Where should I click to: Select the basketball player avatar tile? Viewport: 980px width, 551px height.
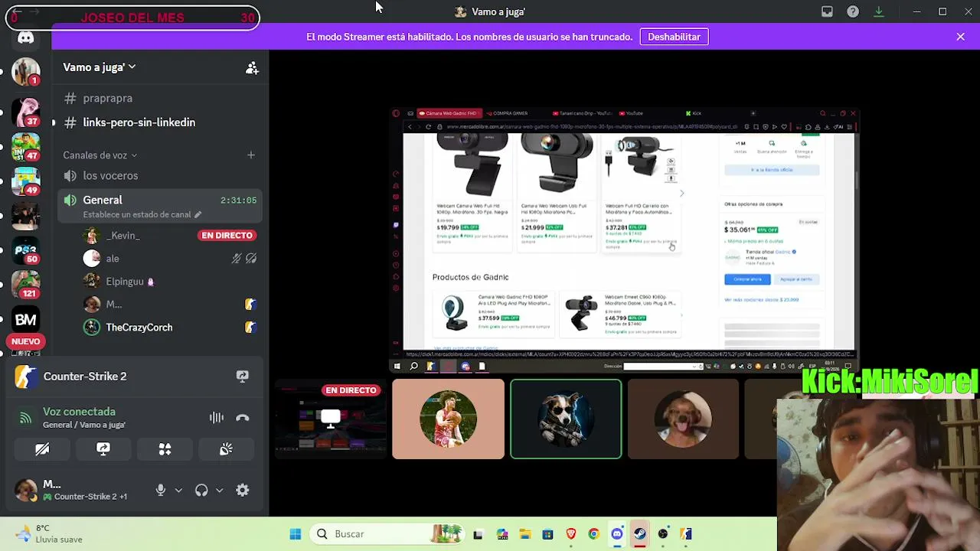[x=449, y=419]
